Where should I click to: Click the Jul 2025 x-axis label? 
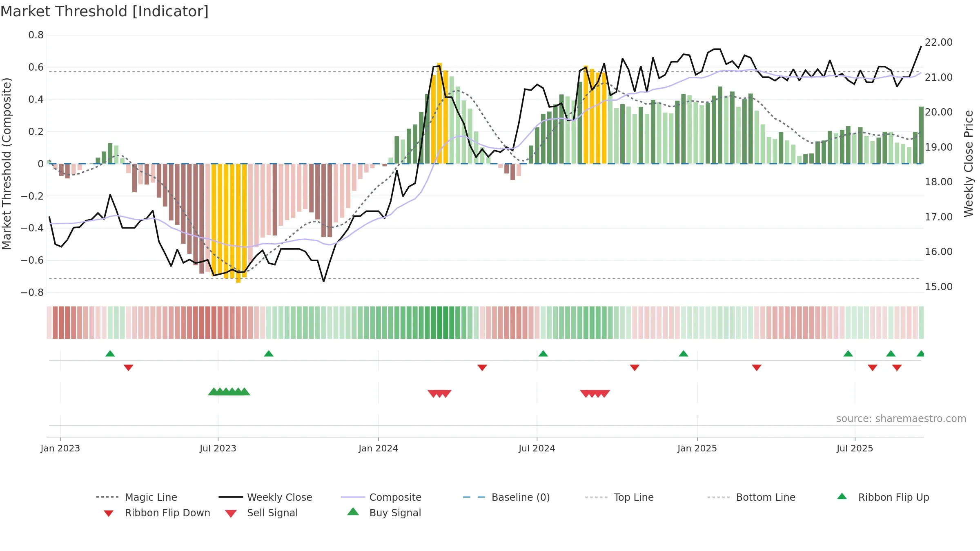point(855,448)
